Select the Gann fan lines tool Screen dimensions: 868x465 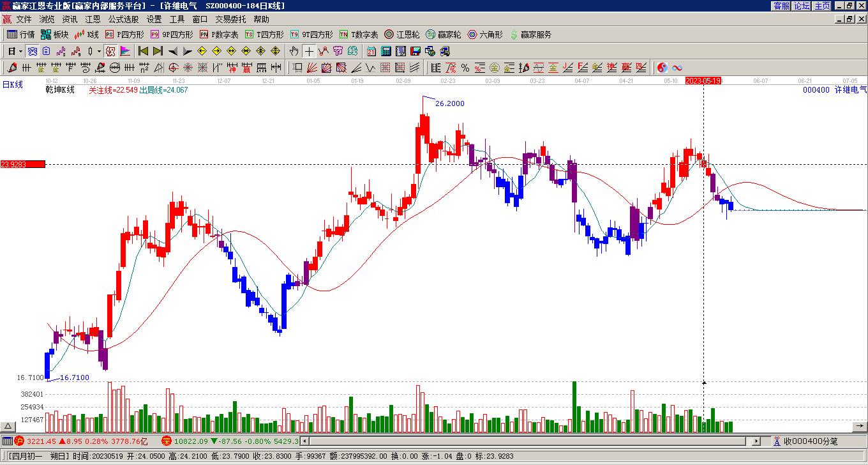pyautogui.click(x=311, y=67)
